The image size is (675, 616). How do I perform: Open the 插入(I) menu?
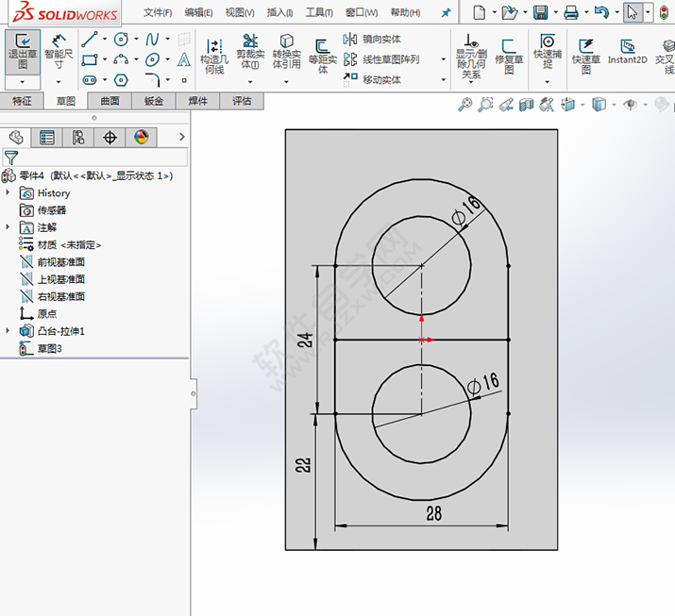coord(279,12)
